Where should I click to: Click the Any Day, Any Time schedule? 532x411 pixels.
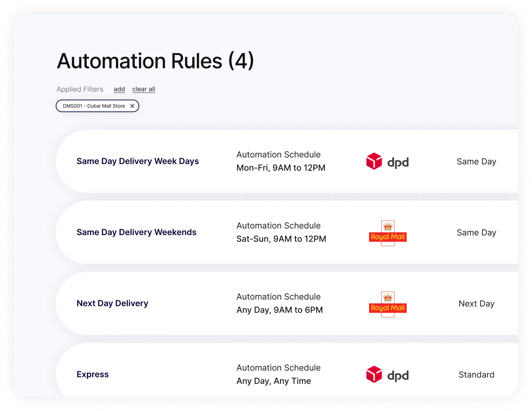click(274, 381)
